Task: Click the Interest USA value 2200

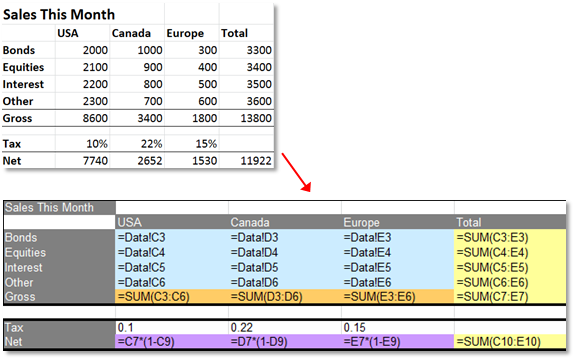Action: pos(95,84)
